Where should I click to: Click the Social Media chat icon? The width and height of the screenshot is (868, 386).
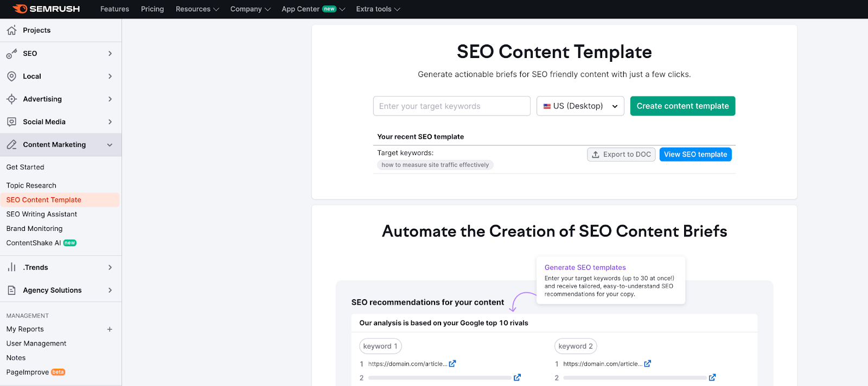pos(11,122)
